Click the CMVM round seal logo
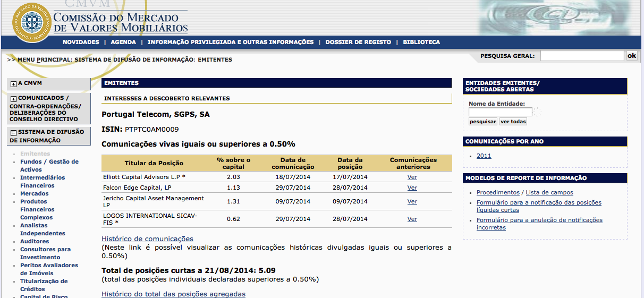Image resolution: width=644 pixels, height=298 pixels. [32, 23]
